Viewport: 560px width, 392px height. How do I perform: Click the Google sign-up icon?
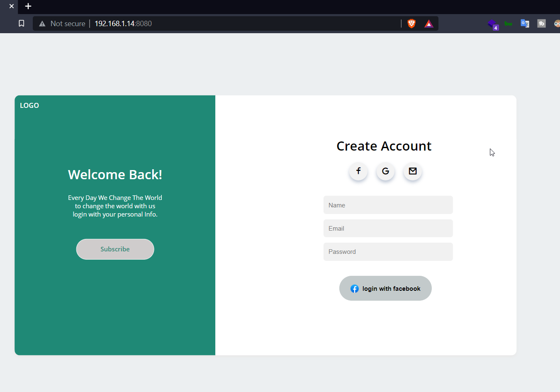(385, 171)
